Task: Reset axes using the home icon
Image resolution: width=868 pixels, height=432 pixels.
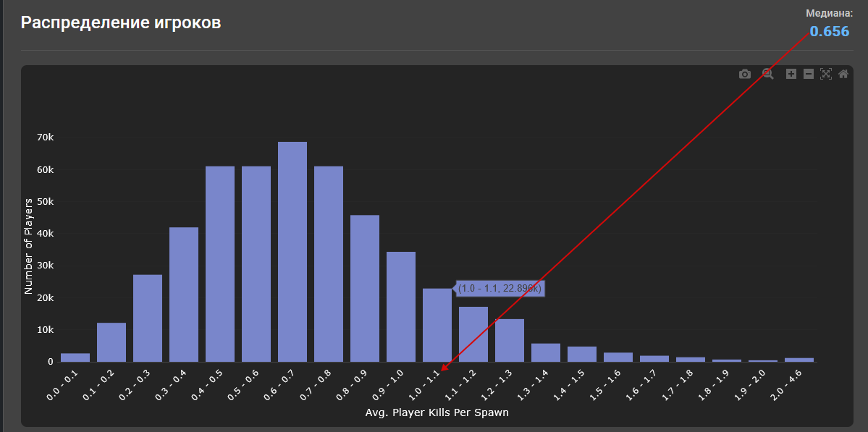Action: (843, 74)
